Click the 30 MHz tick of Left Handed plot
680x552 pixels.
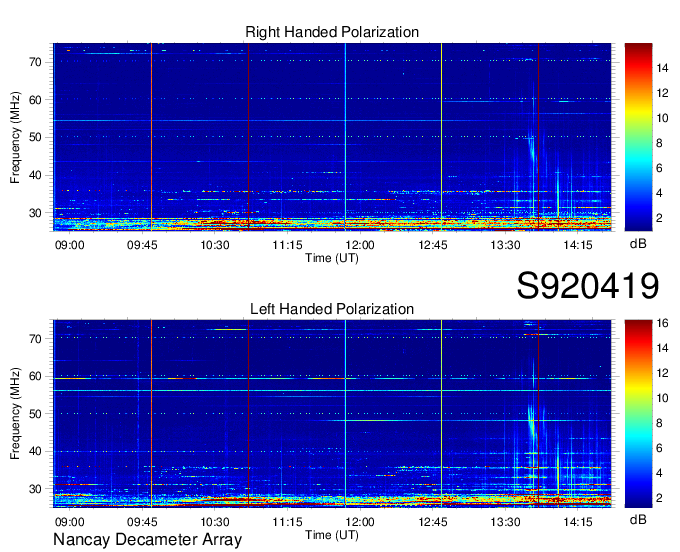coord(36,489)
